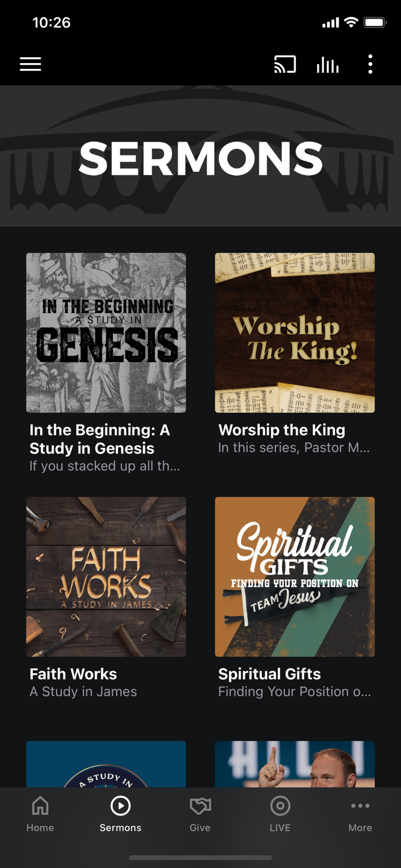Select the "Faith Works" title text
Viewport: 401px width, 868px height.
73,674
